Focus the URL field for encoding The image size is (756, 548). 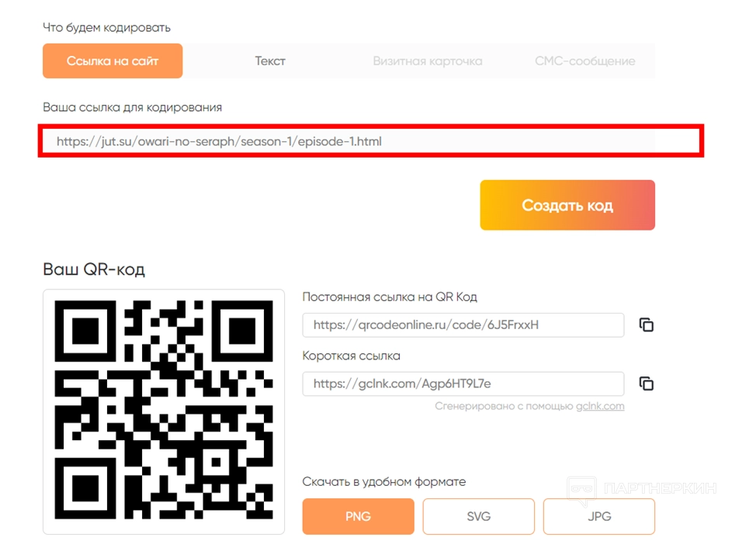(x=349, y=142)
